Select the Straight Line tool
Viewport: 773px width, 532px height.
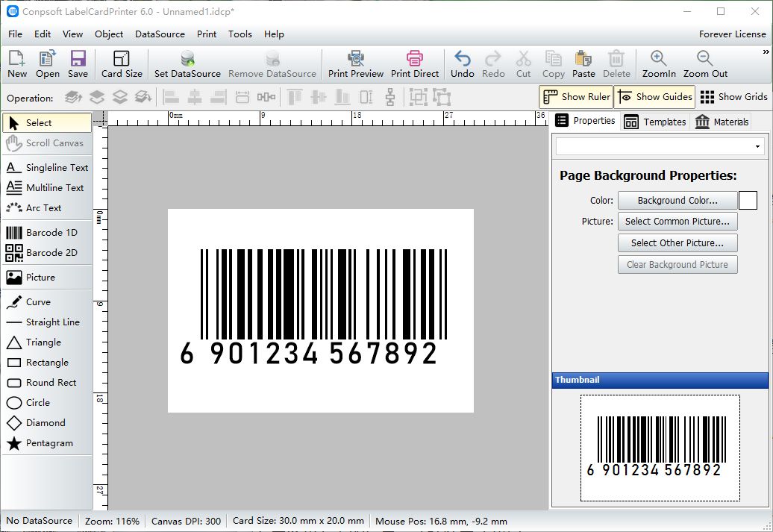pos(47,322)
